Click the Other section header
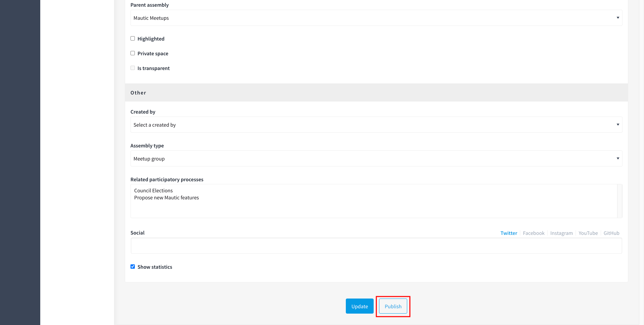The width and height of the screenshot is (644, 325). pyautogui.click(x=138, y=93)
